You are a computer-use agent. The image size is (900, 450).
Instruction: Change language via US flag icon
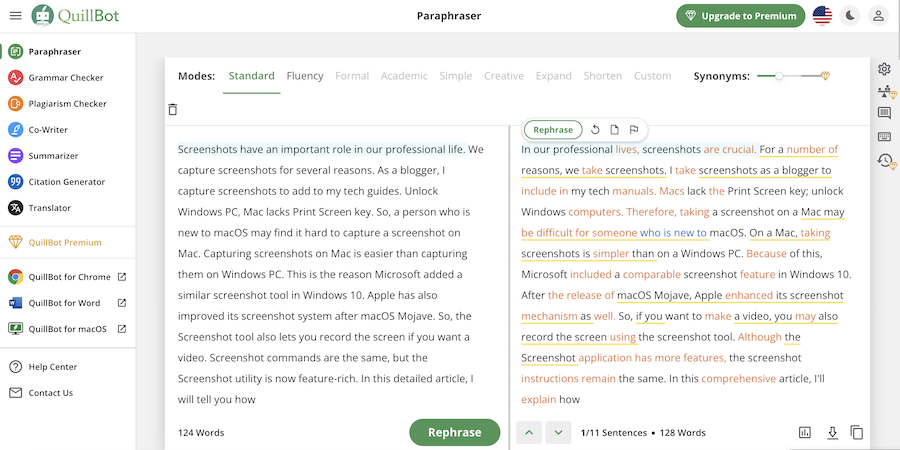coord(822,16)
